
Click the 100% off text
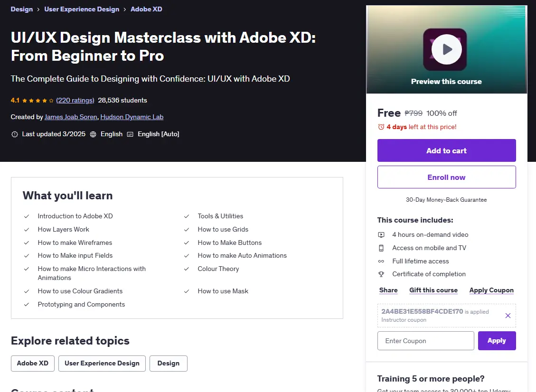442,113
